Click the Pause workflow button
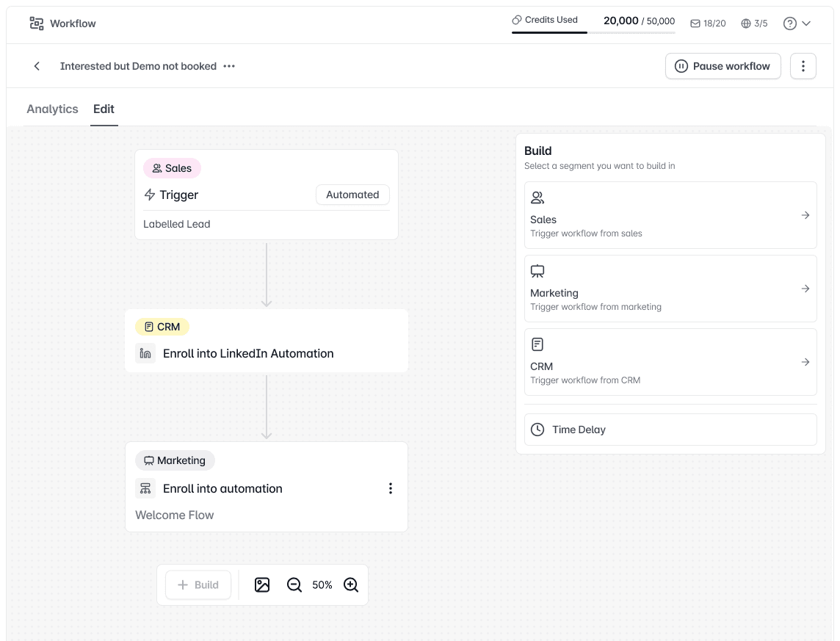The image size is (840, 641). (723, 66)
